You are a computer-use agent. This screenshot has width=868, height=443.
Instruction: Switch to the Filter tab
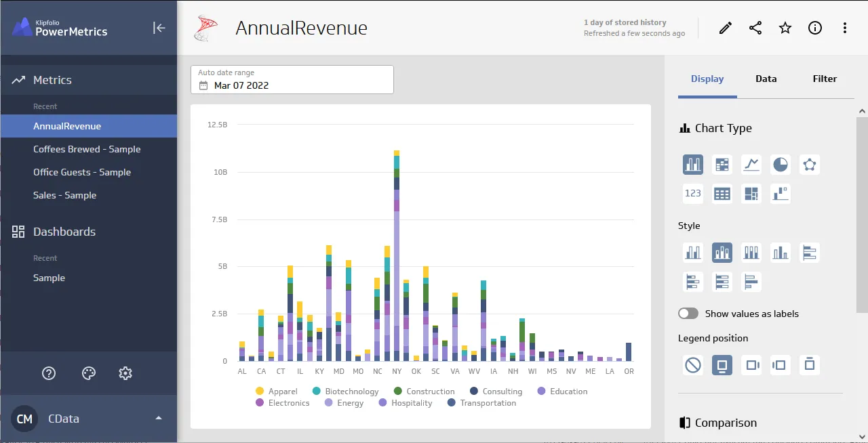(825, 79)
